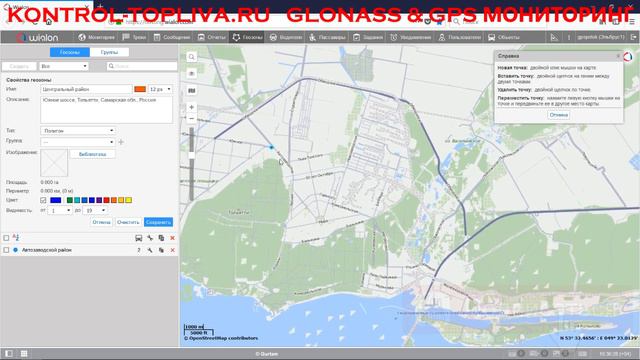This screenshot has height=360, width=640.
Task: Select Автозаводской район geofence
Action: [x=47, y=250]
